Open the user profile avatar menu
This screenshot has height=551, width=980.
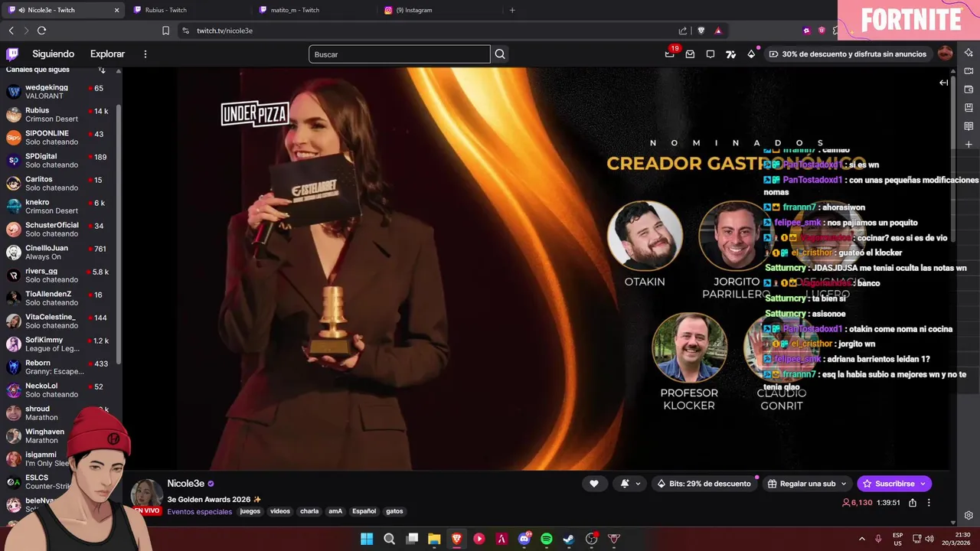click(945, 54)
